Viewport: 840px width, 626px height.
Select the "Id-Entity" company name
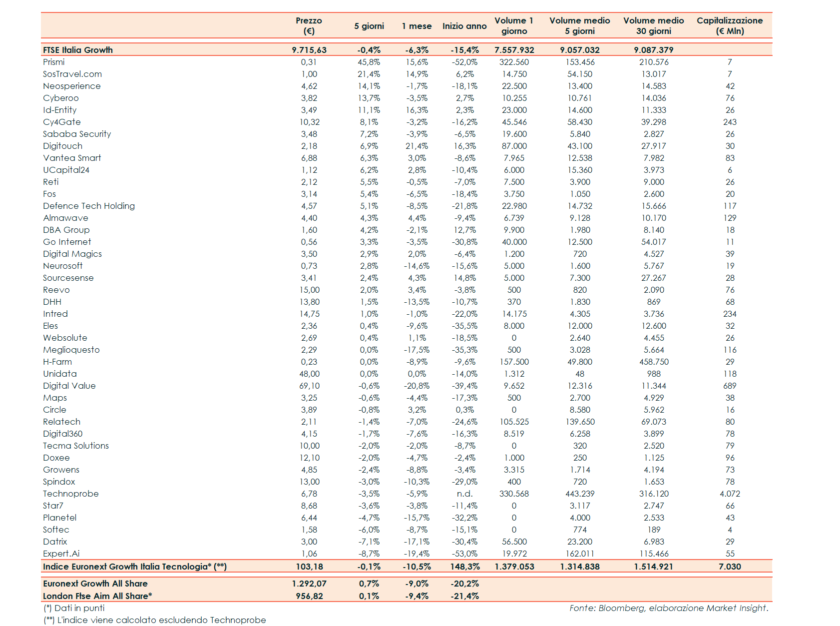click(60, 110)
